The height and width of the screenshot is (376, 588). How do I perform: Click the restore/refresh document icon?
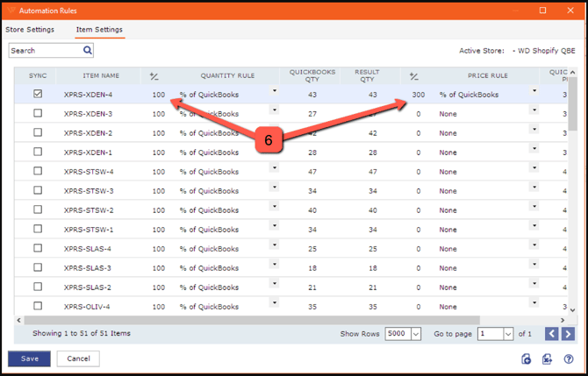(x=526, y=358)
